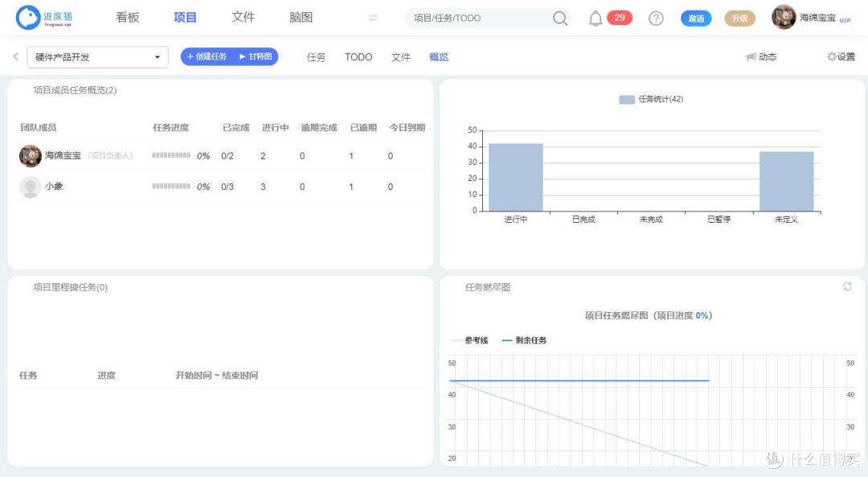Switch to the top 文件 tab

(243, 17)
